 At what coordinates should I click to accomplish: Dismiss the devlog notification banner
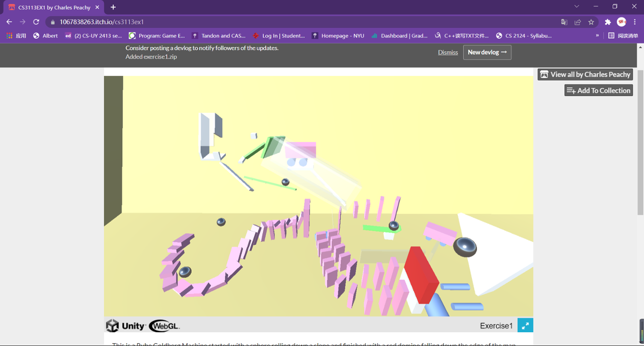(447, 52)
